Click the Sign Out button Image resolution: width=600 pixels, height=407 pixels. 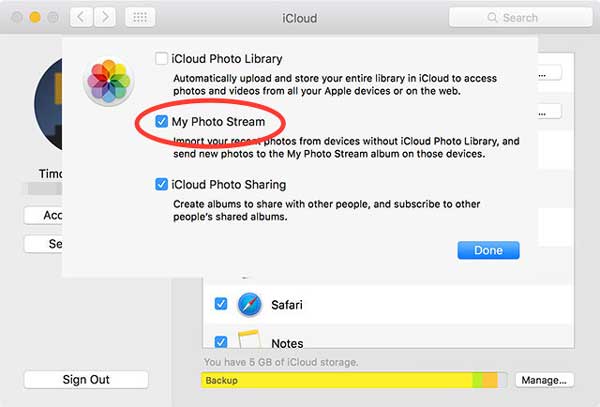click(x=86, y=380)
